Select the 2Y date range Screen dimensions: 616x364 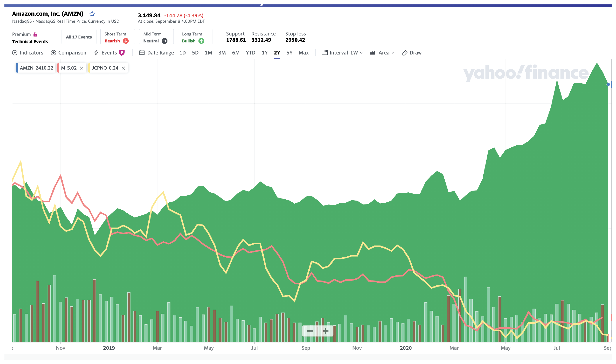coord(277,53)
